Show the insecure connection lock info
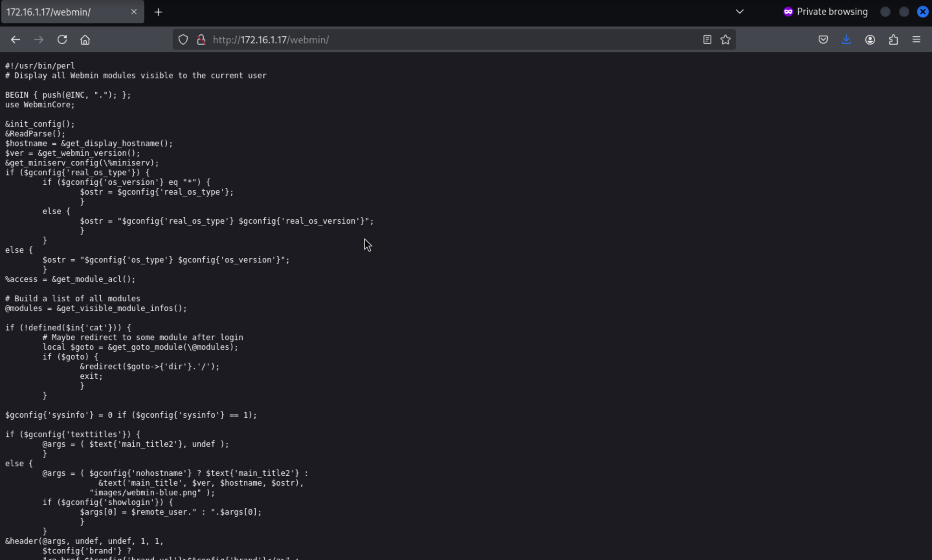This screenshot has height=560, width=932. tap(201, 40)
